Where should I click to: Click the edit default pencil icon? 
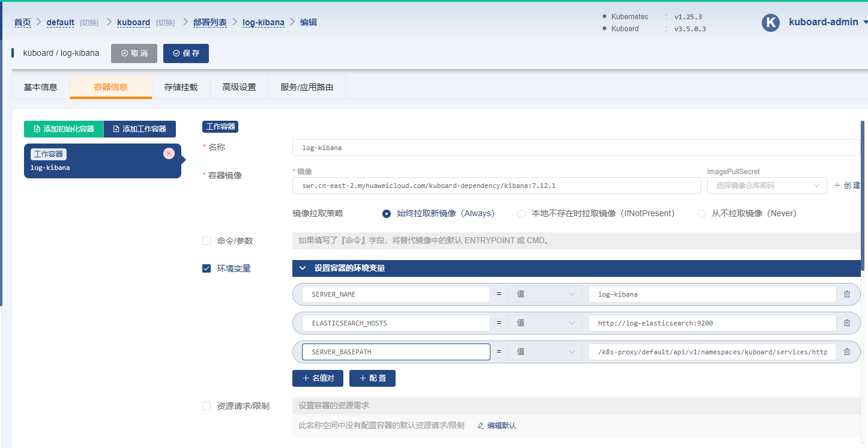click(x=480, y=426)
